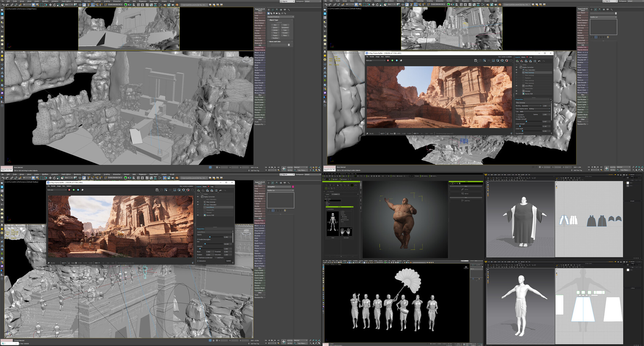
Task: Click Redo in top-left 3ds Max toolbar
Action: (x=7, y=5)
